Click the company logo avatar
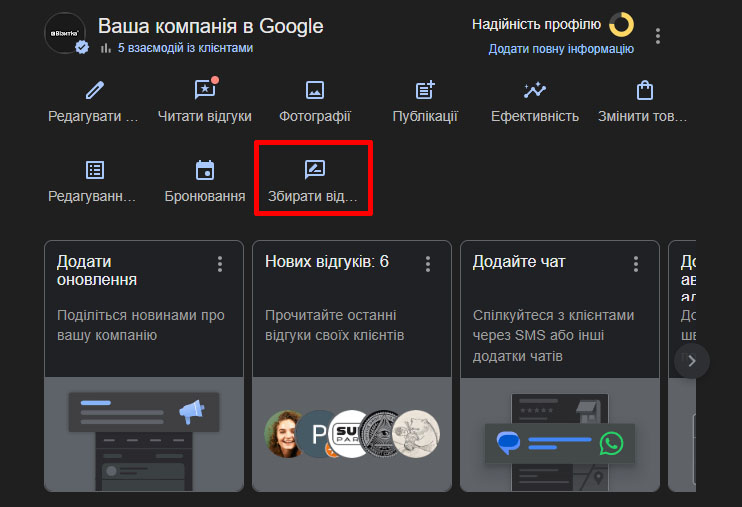This screenshot has height=507, width=742. [x=65, y=33]
